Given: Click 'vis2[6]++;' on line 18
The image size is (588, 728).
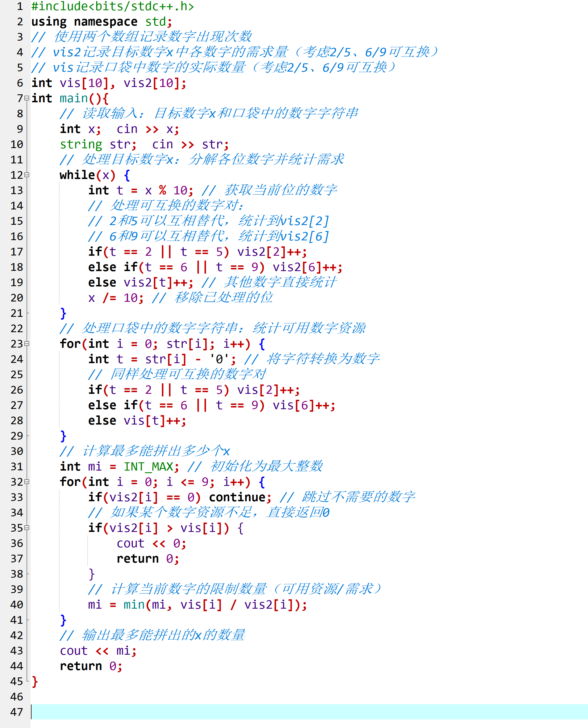Looking at the screenshot, I should (308, 267).
